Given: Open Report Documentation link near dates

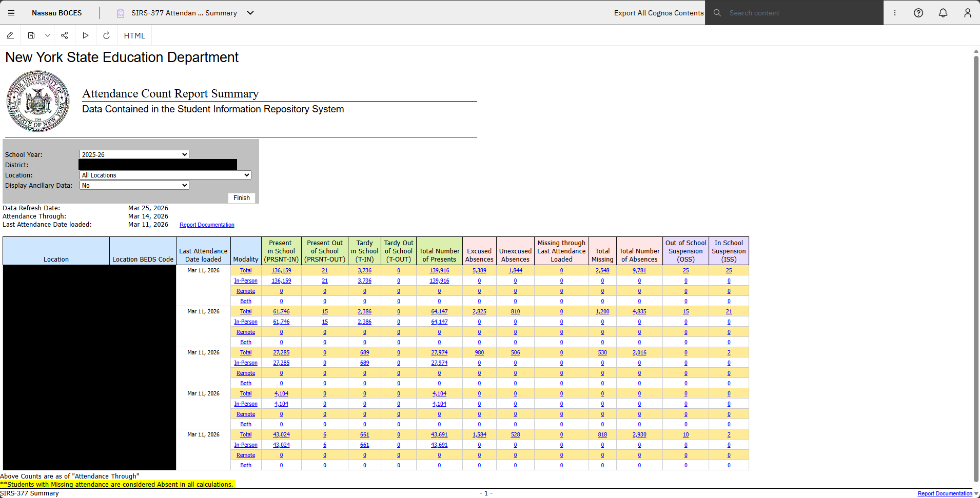Looking at the screenshot, I should tap(207, 225).
